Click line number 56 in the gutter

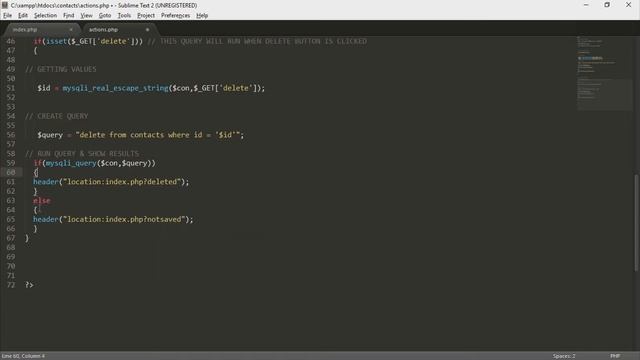pyautogui.click(x=11, y=135)
